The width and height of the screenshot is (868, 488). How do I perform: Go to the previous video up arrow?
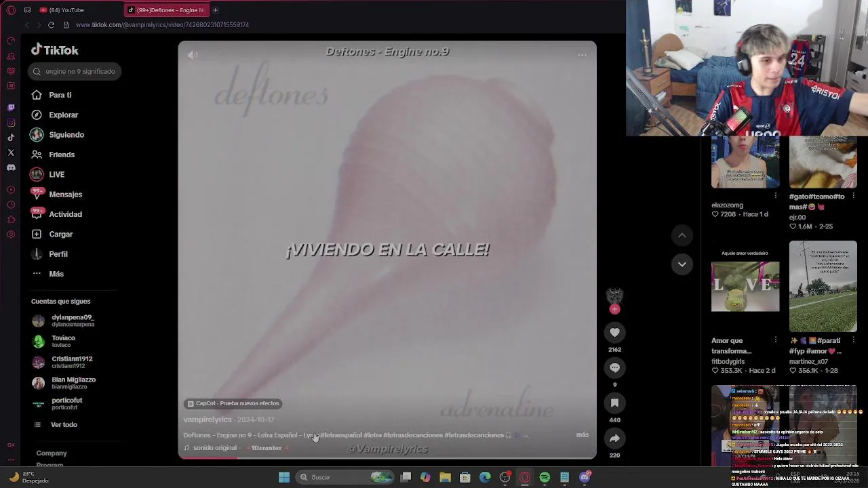click(682, 235)
